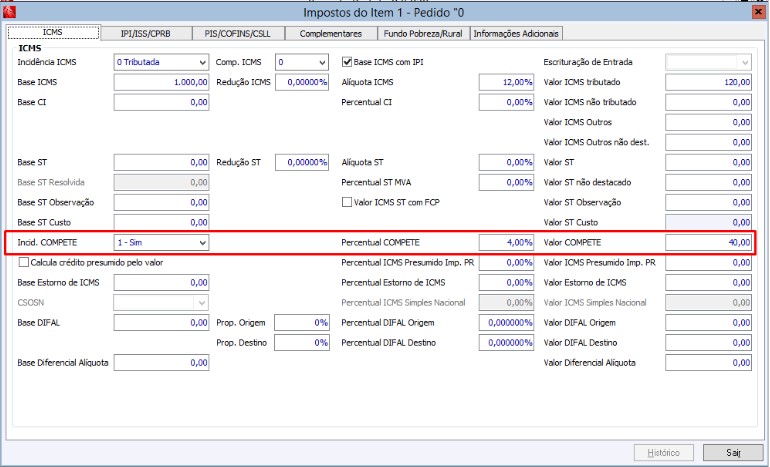The image size is (770, 467).
Task: Open the Escrituração de Entrada dropdown
Action: point(708,62)
